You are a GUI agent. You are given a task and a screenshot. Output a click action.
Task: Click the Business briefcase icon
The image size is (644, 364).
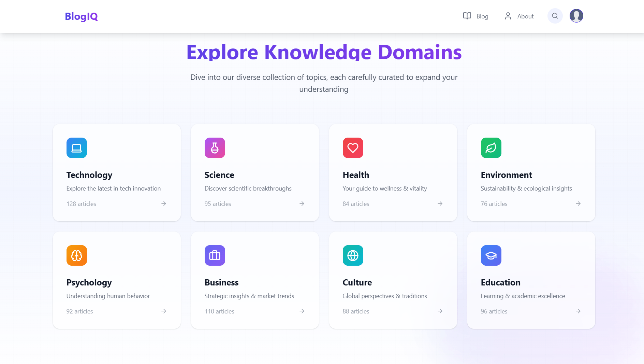(215, 255)
